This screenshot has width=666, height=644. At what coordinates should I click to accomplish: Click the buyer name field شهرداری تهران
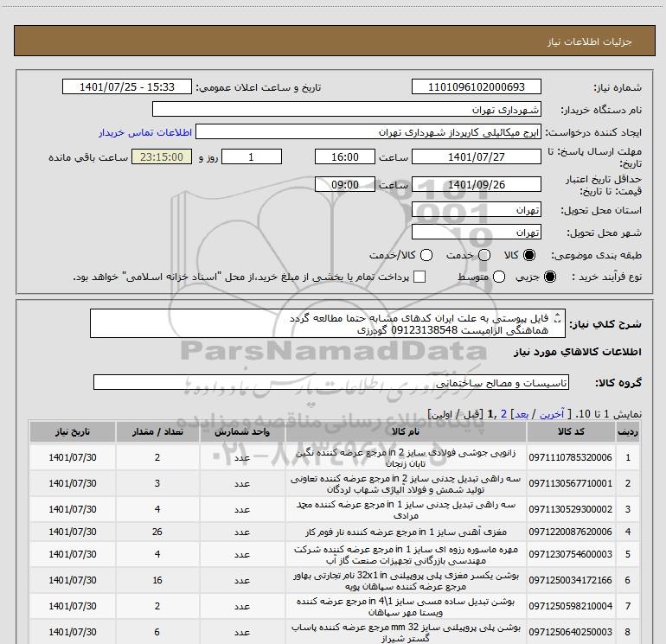coord(347,109)
